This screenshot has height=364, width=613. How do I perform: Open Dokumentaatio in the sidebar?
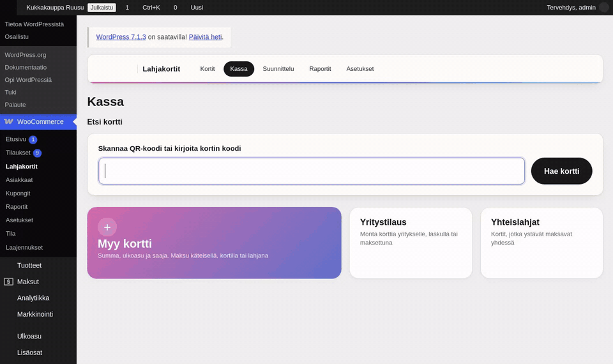tap(26, 67)
